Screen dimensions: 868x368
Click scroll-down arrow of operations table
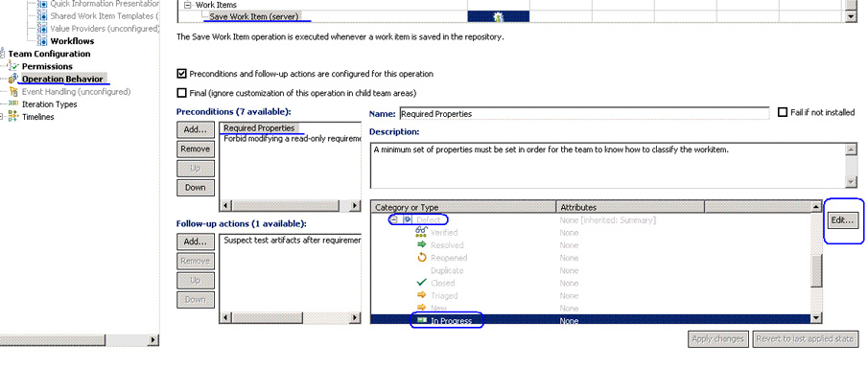[x=852, y=16]
